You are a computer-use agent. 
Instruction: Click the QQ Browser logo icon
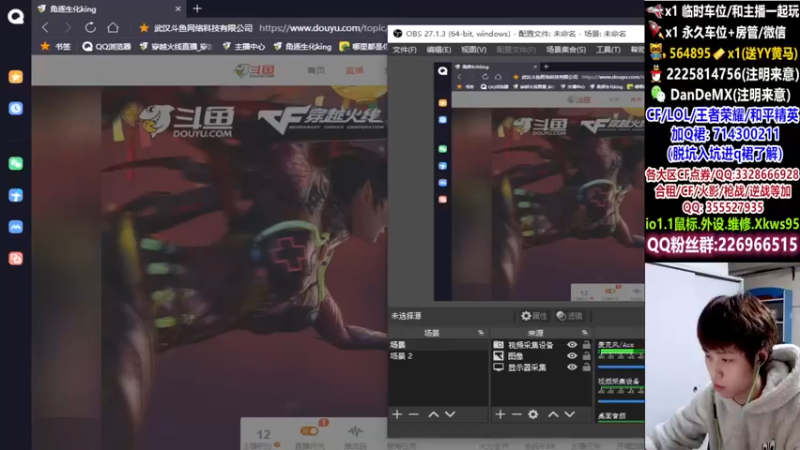point(16,16)
